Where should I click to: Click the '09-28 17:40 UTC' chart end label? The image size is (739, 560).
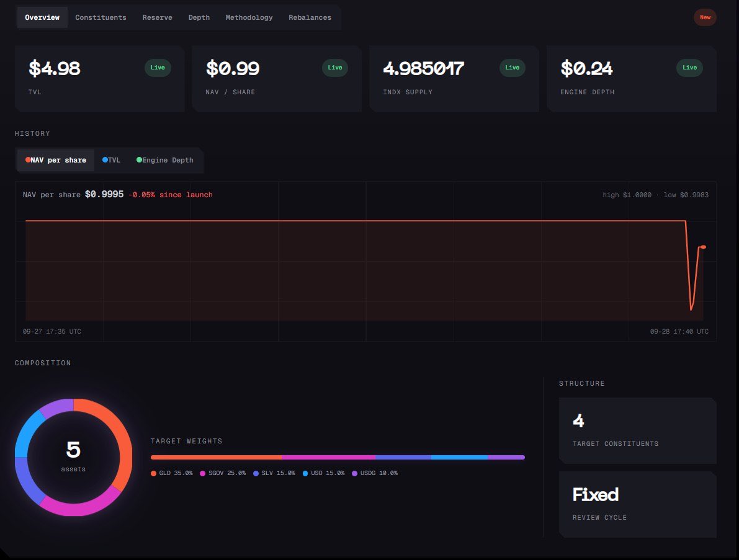pyautogui.click(x=679, y=332)
